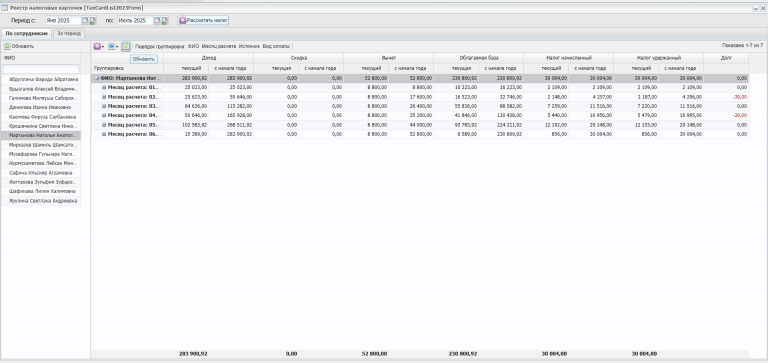Expand Месяц расчета: 01 row
Viewport: 768px width, 363px height.
(104, 87)
